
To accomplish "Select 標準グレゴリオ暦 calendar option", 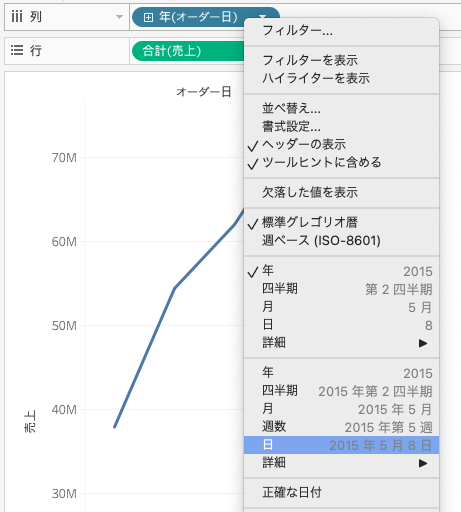I will (x=341, y=222).
